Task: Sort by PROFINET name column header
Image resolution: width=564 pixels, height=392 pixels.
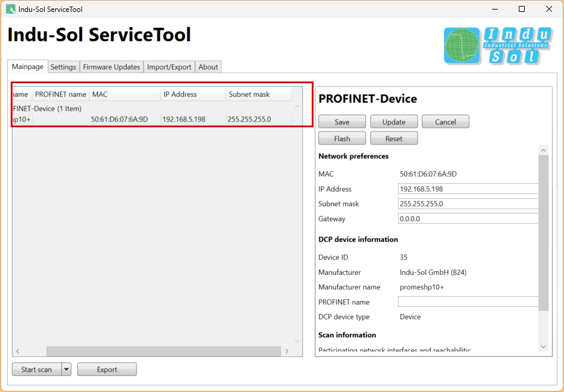Action: 61,94
